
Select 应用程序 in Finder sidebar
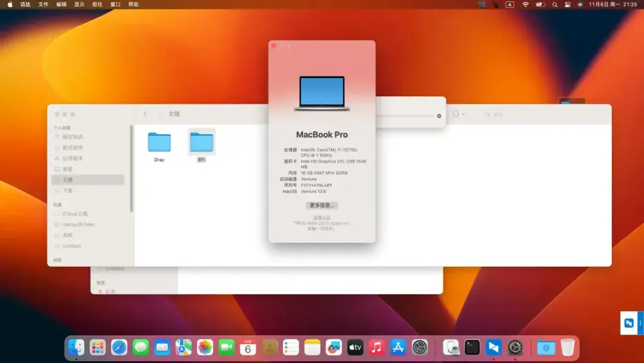point(88,158)
